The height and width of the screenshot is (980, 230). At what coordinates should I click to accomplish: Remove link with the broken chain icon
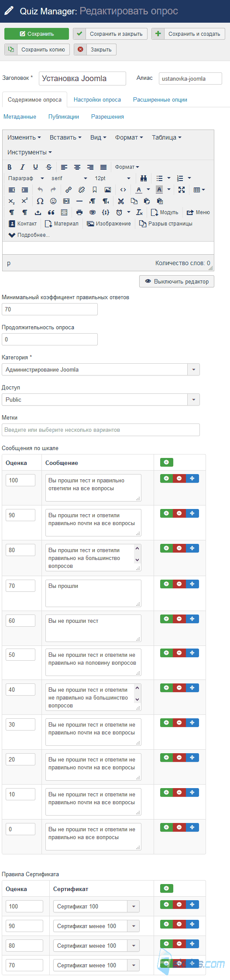tap(82, 190)
